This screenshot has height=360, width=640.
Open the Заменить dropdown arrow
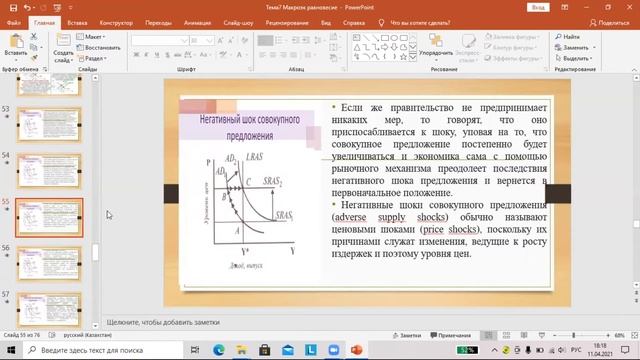coord(594,48)
